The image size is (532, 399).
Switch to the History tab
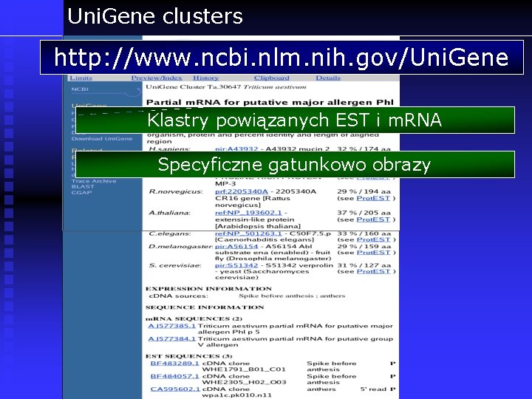(205, 78)
